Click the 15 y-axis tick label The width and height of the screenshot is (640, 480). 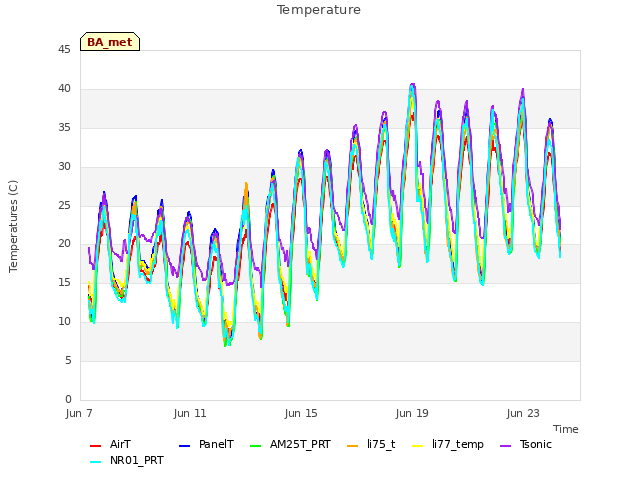64,282
